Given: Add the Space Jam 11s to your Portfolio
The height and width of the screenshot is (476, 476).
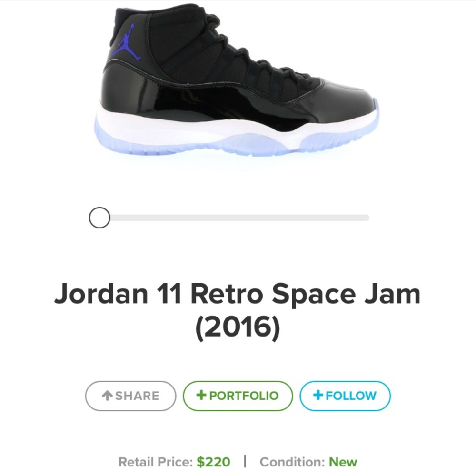Looking at the screenshot, I should tap(238, 395).
